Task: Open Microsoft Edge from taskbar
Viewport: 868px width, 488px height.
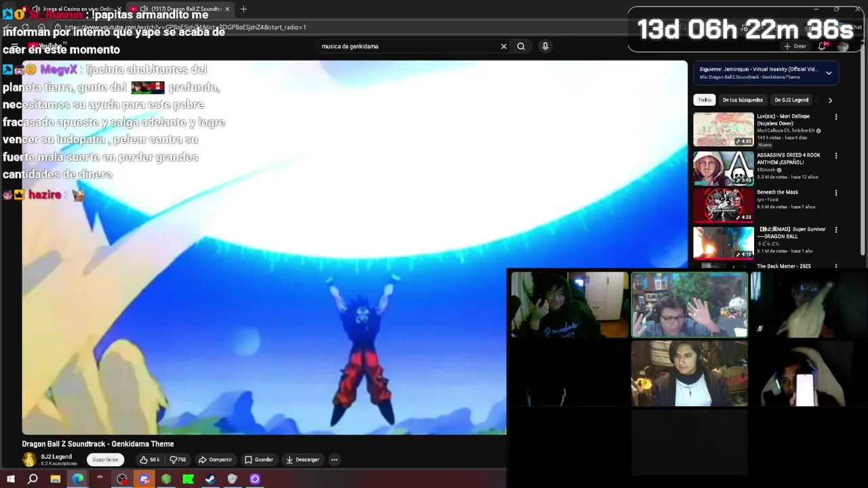Action: [78, 479]
